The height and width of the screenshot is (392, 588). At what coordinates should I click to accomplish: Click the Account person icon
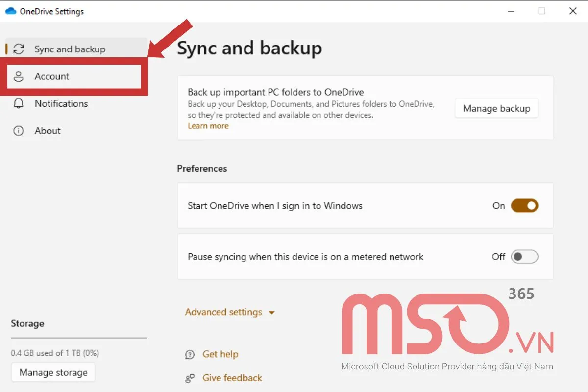tap(19, 76)
